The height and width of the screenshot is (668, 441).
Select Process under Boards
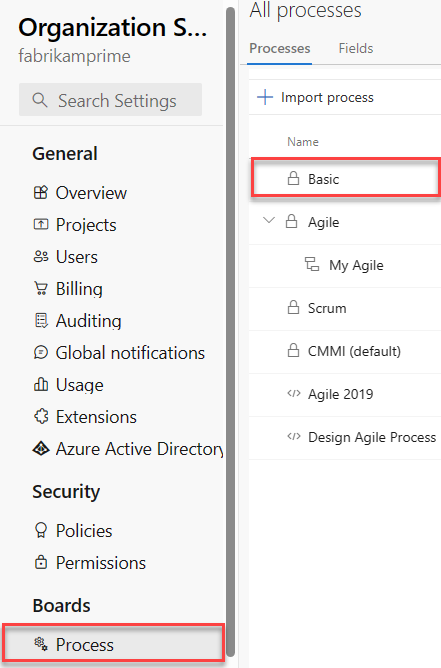(113, 644)
